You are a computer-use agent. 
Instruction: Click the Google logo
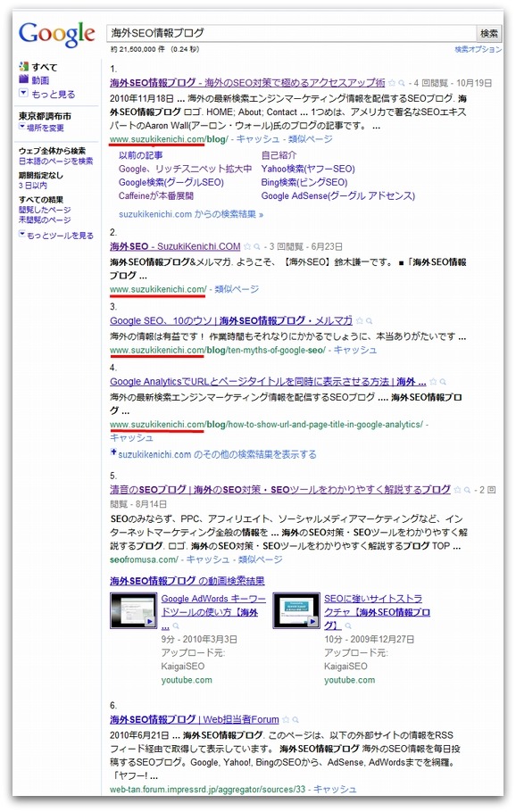[57, 34]
